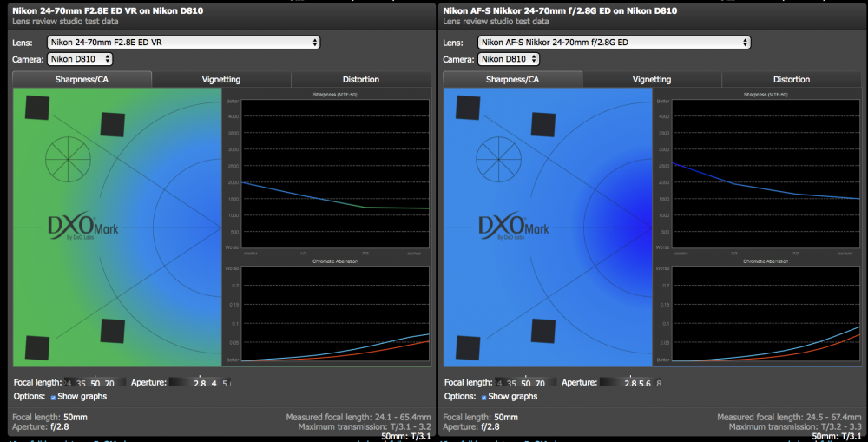Set focal length slider to 35 in AF-S Nikkor f/2.8G panel
868x442 pixels.
[x=511, y=383]
